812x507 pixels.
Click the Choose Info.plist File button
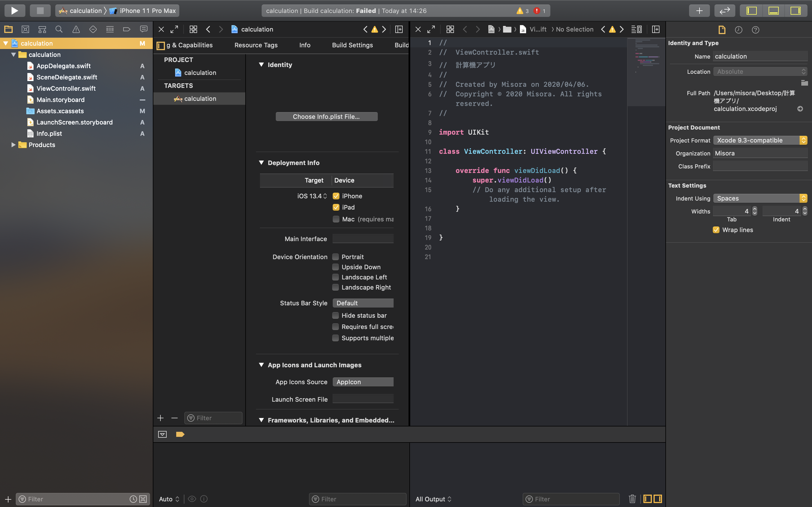pyautogui.click(x=326, y=116)
